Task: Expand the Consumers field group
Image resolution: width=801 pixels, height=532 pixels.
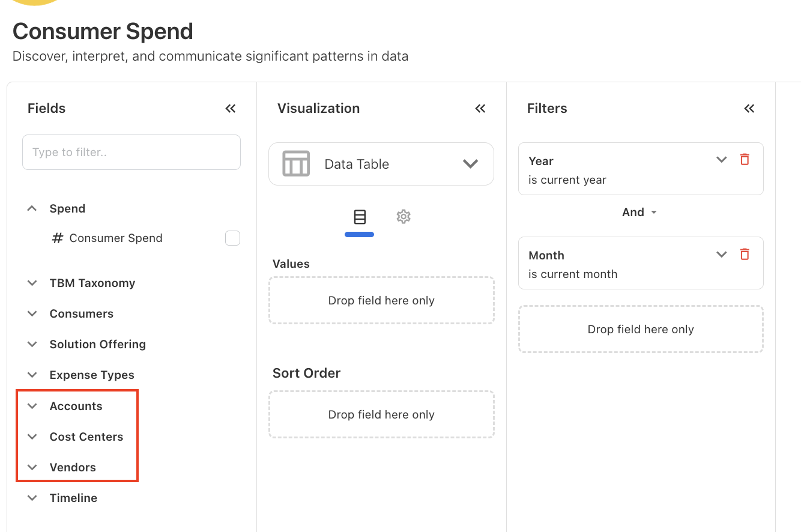Action: click(x=32, y=313)
